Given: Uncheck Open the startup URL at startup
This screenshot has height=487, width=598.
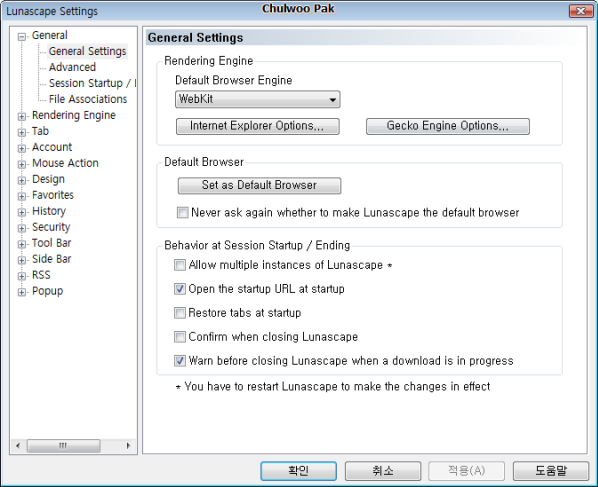Looking at the screenshot, I should click(x=180, y=289).
